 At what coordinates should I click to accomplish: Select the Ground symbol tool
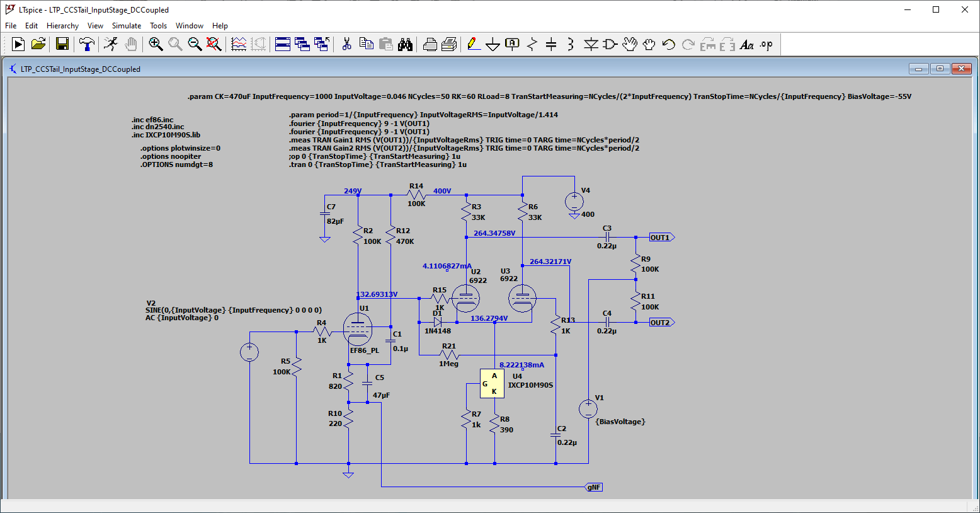pyautogui.click(x=493, y=44)
